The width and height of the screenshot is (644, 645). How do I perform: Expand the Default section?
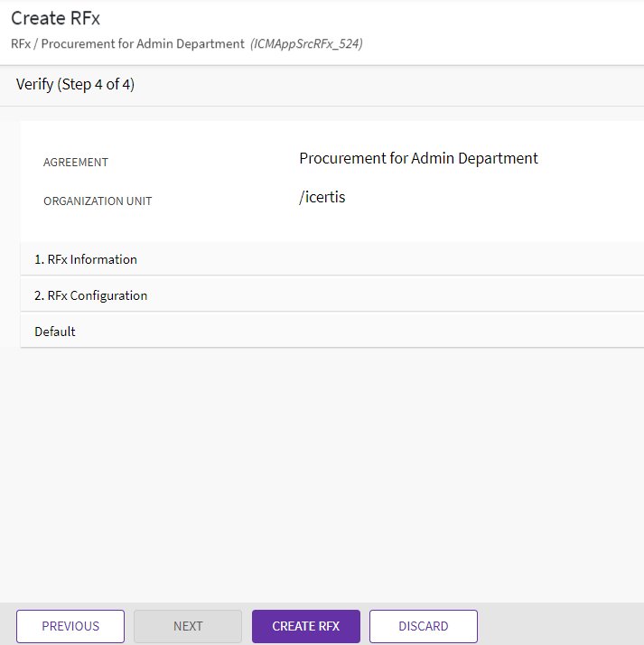coord(55,332)
